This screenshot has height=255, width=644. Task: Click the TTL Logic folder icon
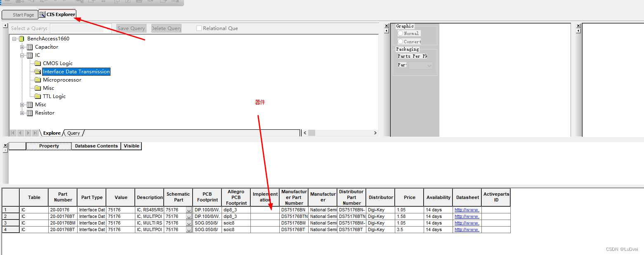38,96
